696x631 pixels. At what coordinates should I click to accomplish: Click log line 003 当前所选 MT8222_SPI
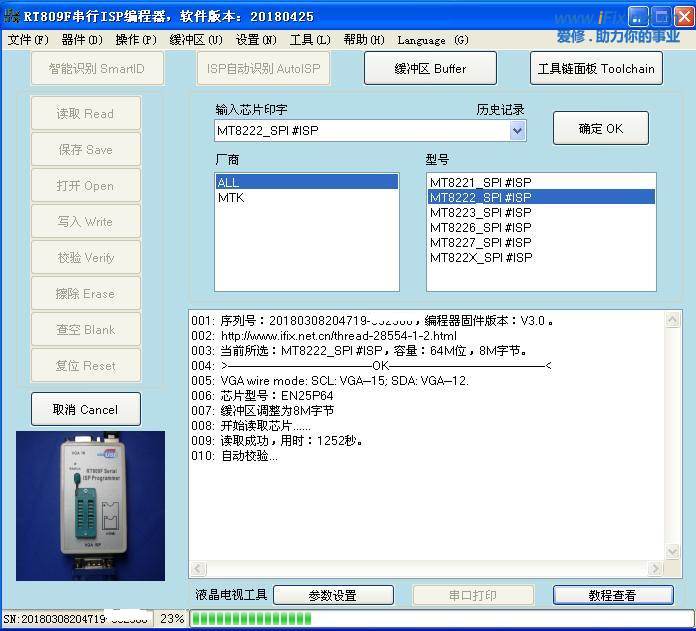(360, 351)
